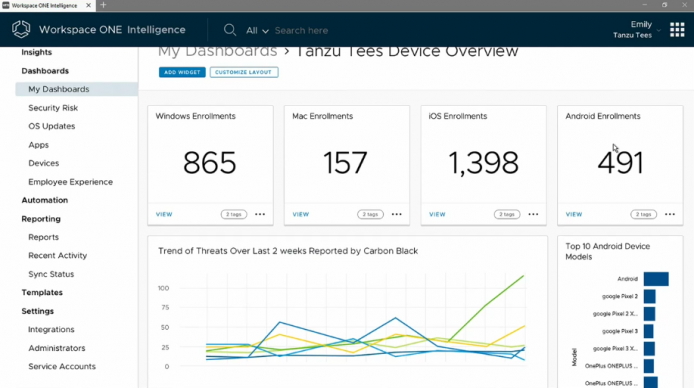694x388 pixels.
Task: View the Mac Enrollments widget details
Action: coord(301,214)
